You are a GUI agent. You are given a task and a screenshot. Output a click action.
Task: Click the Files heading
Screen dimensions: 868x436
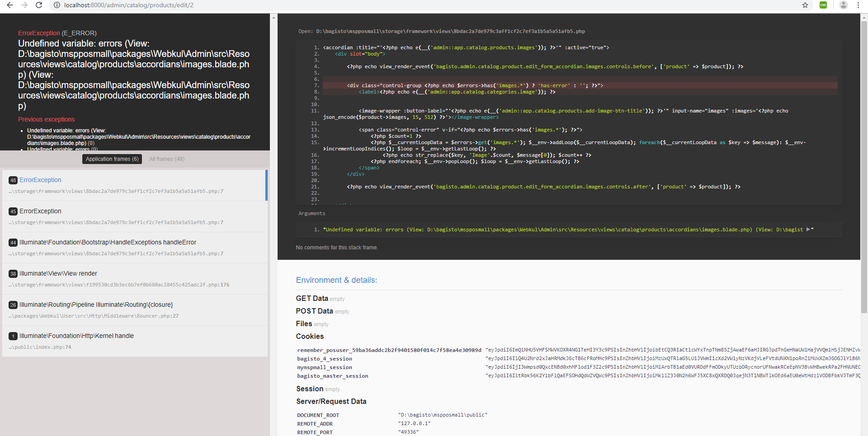coord(304,323)
